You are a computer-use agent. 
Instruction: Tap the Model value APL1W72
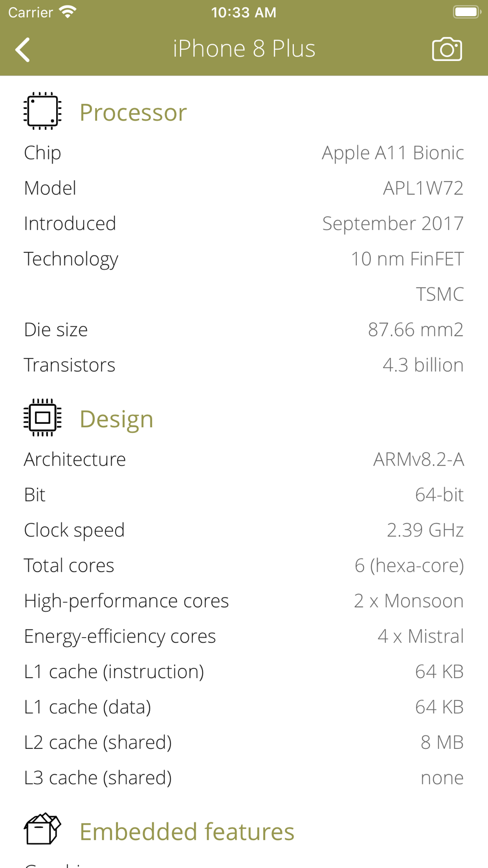[423, 188]
